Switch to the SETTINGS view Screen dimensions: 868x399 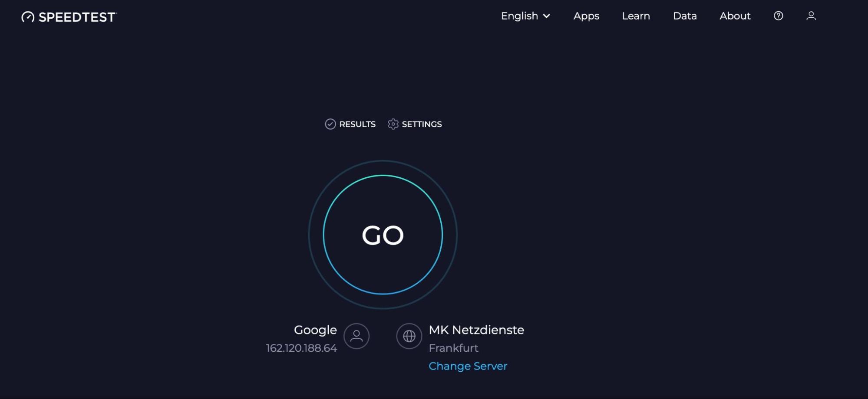coord(422,124)
